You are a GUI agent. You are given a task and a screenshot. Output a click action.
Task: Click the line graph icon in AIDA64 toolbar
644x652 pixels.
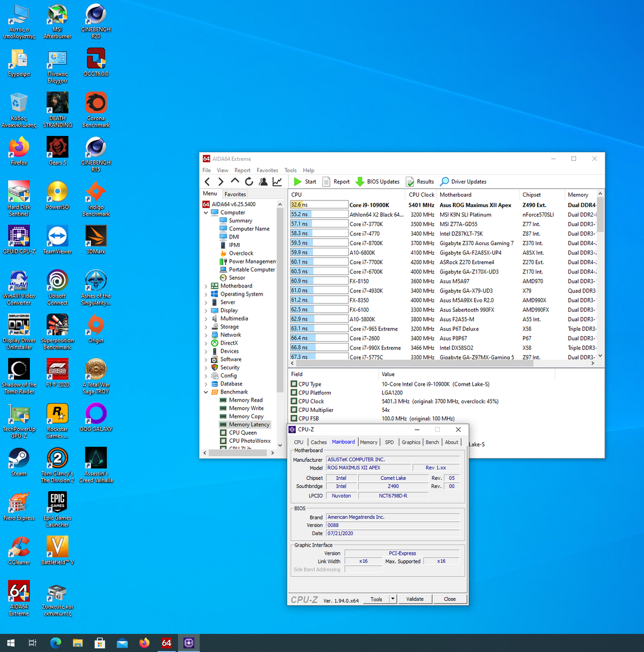[x=277, y=181]
